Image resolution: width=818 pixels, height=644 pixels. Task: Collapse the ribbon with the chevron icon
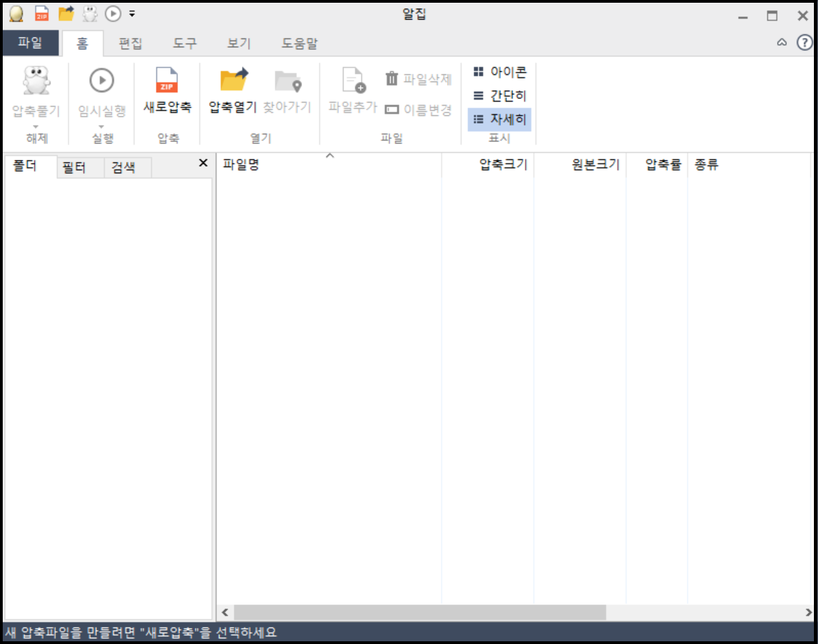pyautogui.click(x=782, y=42)
